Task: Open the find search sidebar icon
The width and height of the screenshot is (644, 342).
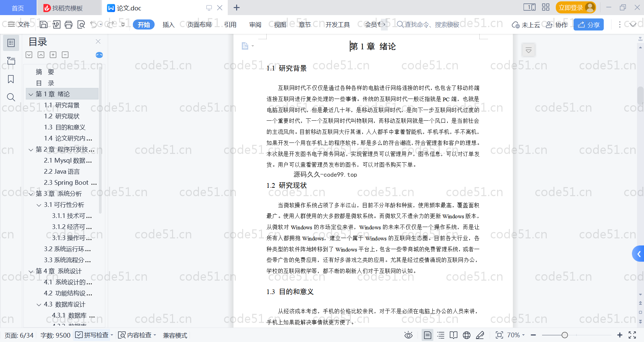Action: point(11,97)
